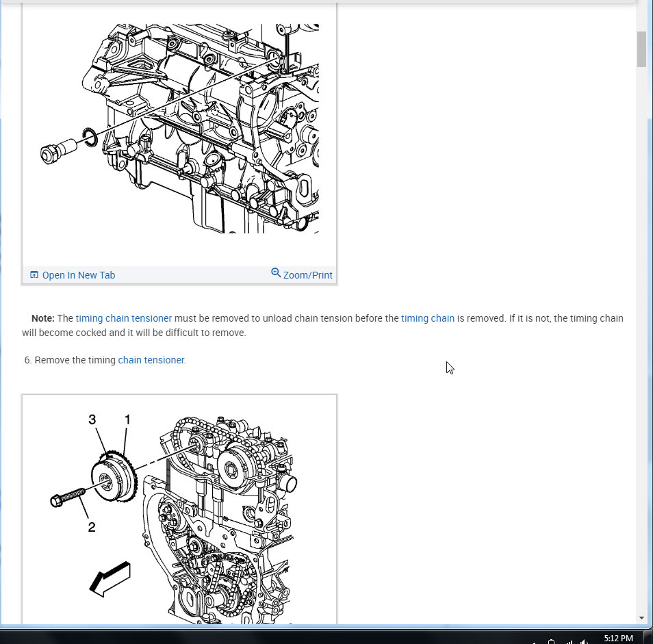
Task: Click the 5:12 PM clock in the taskbar
Action: (x=618, y=639)
